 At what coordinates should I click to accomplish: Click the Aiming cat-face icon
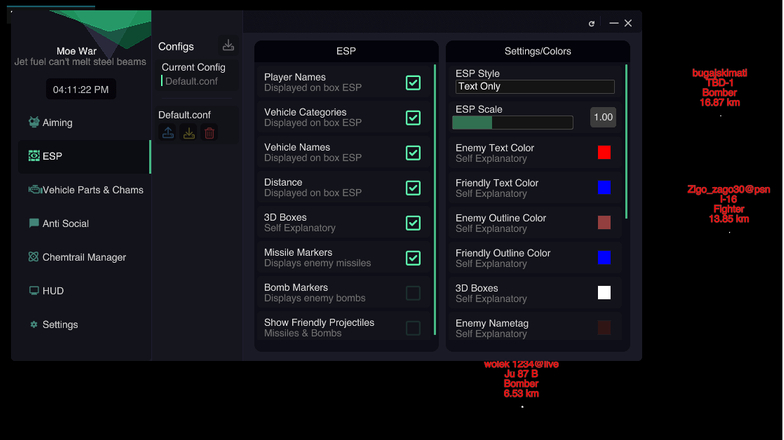(x=34, y=122)
